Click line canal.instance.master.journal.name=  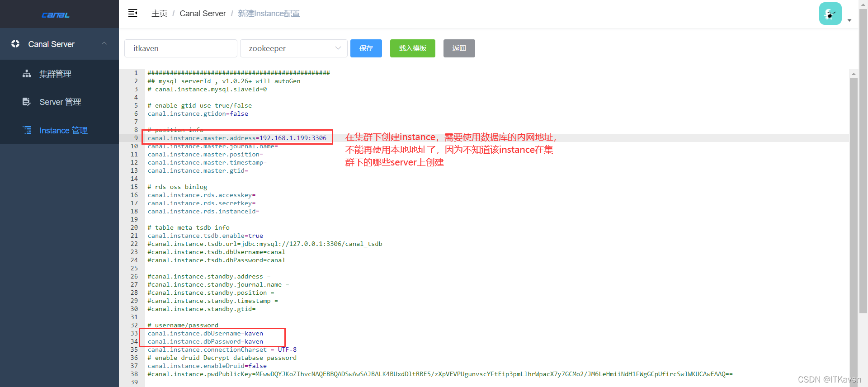point(212,146)
